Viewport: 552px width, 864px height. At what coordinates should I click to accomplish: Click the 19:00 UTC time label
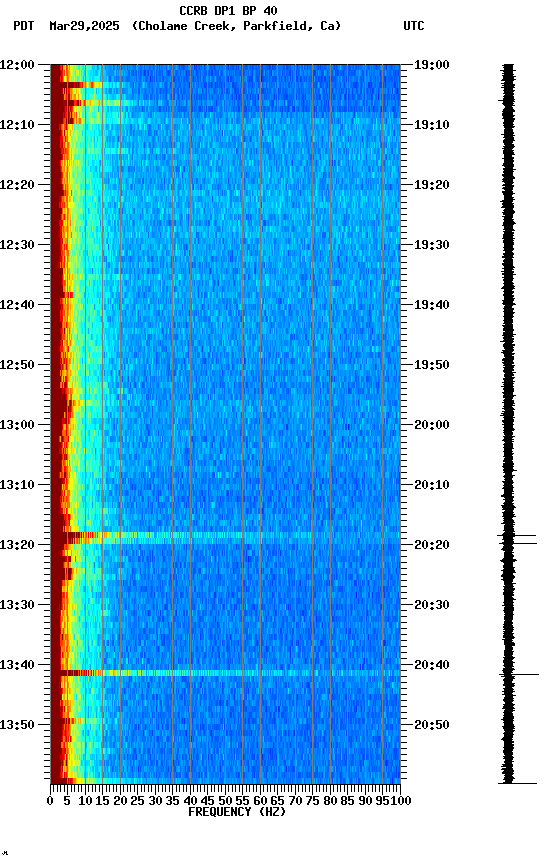431,65
